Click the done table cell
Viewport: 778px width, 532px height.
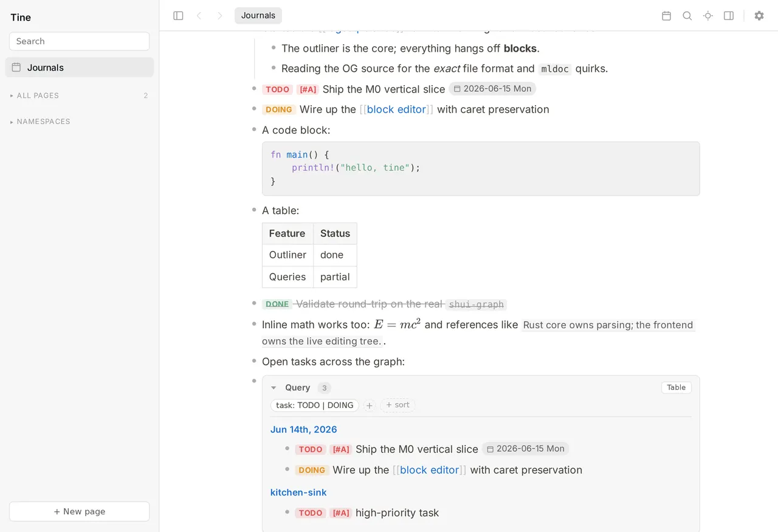click(x=335, y=255)
